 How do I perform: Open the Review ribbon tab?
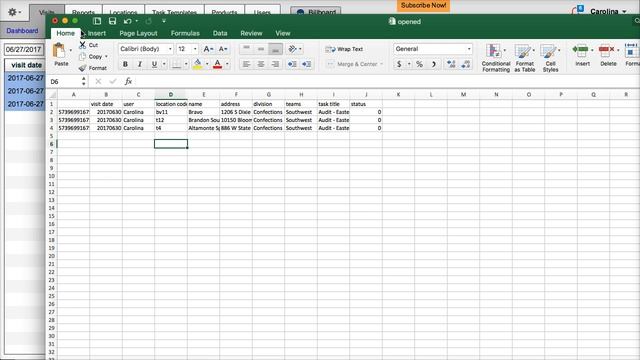pos(251,33)
